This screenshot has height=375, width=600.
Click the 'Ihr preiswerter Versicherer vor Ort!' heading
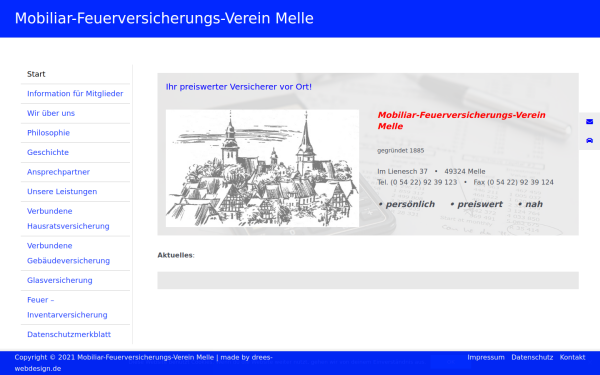pos(239,87)
